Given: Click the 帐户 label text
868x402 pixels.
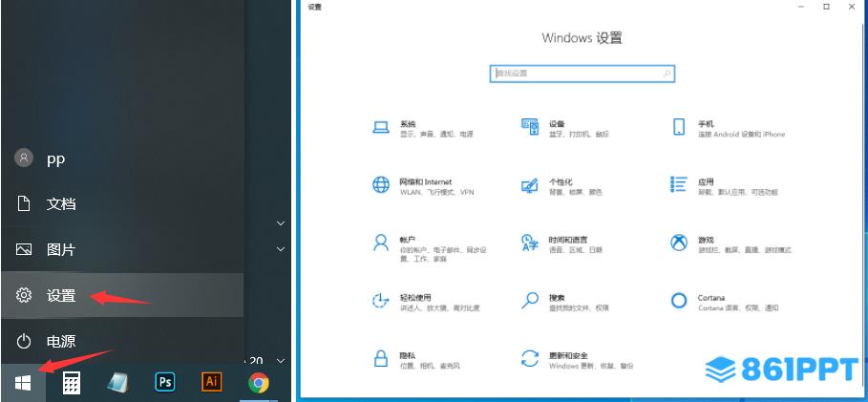Looking at the screenshot, I should click(408, 241).
